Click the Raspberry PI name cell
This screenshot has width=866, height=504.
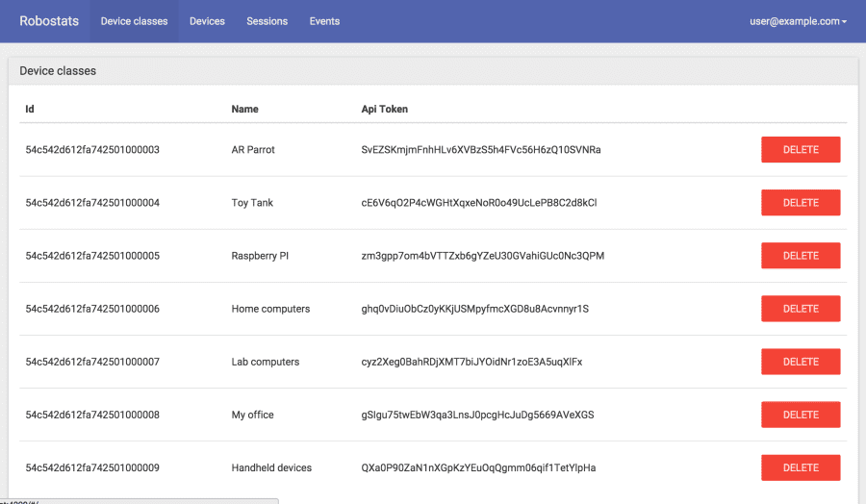click(x=260, y=256)
